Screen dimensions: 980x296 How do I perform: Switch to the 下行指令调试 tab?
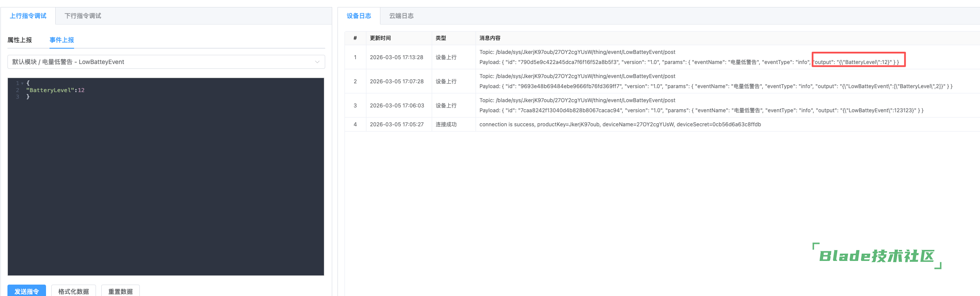83,16
